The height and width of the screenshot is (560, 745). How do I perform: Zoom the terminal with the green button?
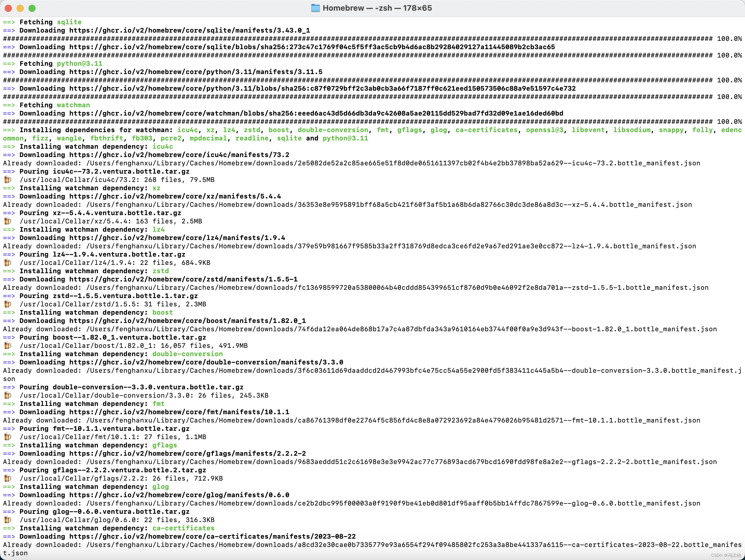pos(32,8)
